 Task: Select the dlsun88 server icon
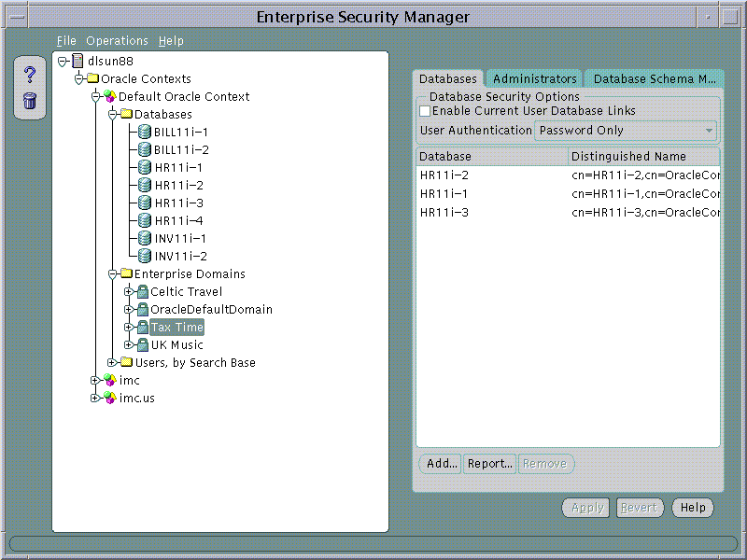coord(78,62)
